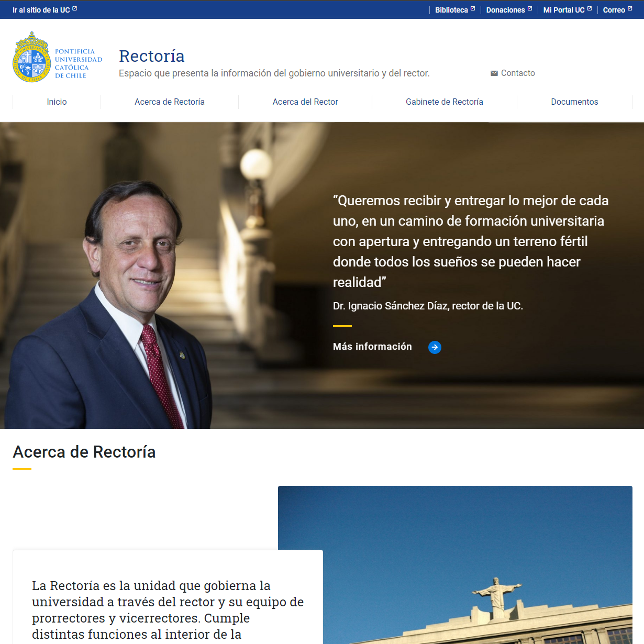This screenshot has width=644, height=644.
Task: Click the Rectoría site title
Action: [152, 56]
